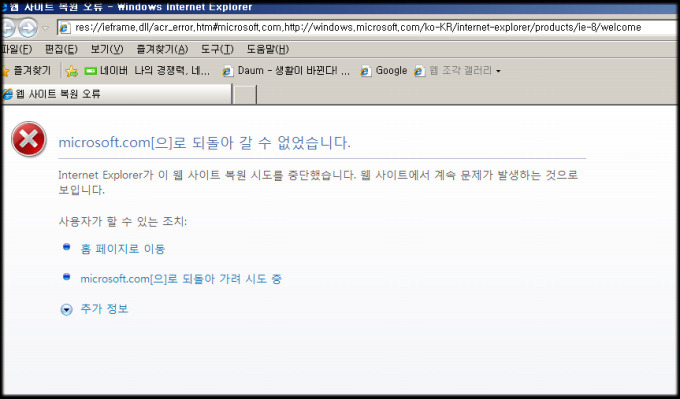Click the red error X icon
The image size is (680, 399).
tap(29, 139)
